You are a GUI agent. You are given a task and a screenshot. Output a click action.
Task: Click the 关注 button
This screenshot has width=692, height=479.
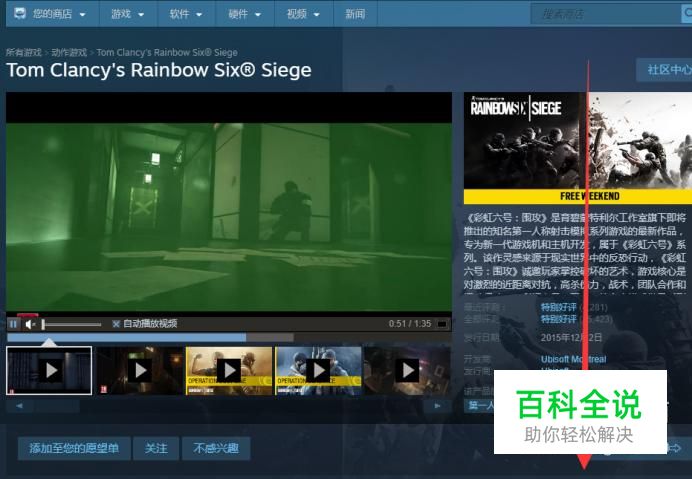click(x=156, y=449)
